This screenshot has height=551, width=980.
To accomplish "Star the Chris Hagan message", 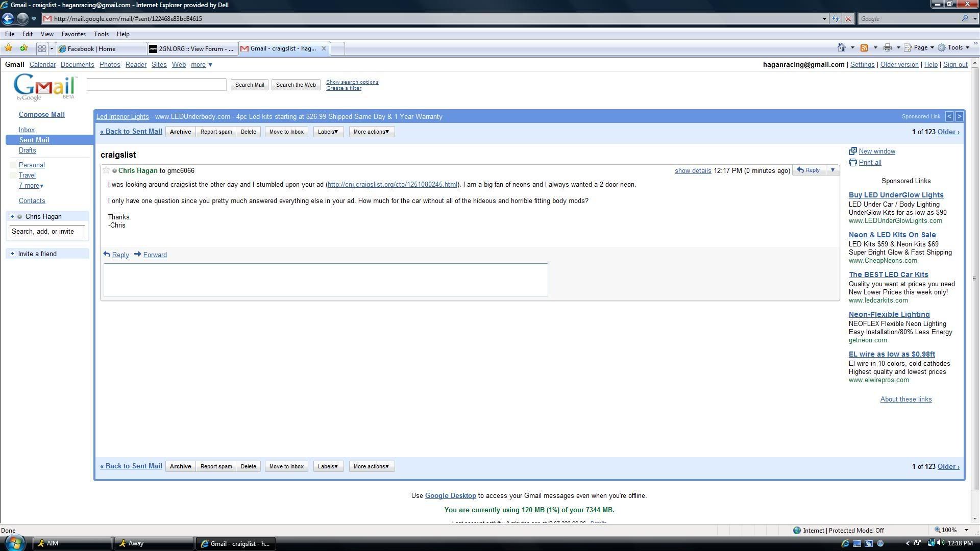I will (106, 170).
